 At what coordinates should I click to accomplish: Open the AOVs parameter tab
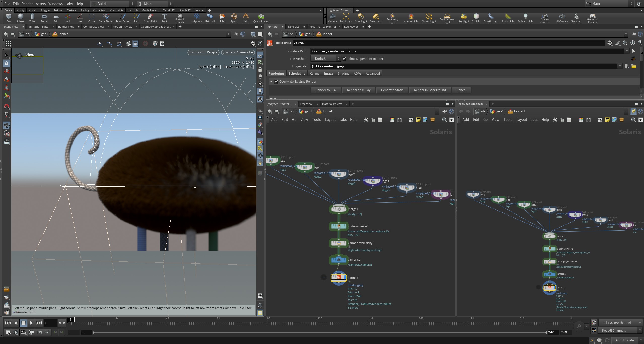pyautogui.click(x=357, y=74)
